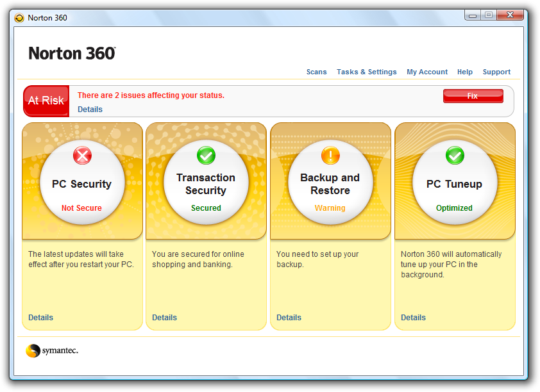
Task: Click the green checkmark on PC Tuneup
Action: (455, 156)
